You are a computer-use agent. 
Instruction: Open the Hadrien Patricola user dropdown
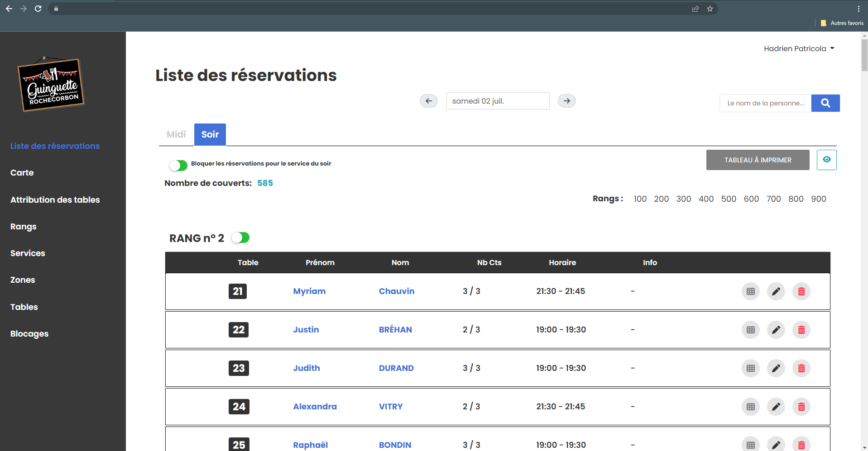pos(799,48)
